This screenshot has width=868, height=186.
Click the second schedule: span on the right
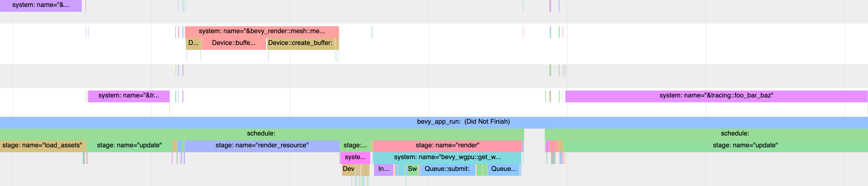pyautogui.click(x=735, y=134)
